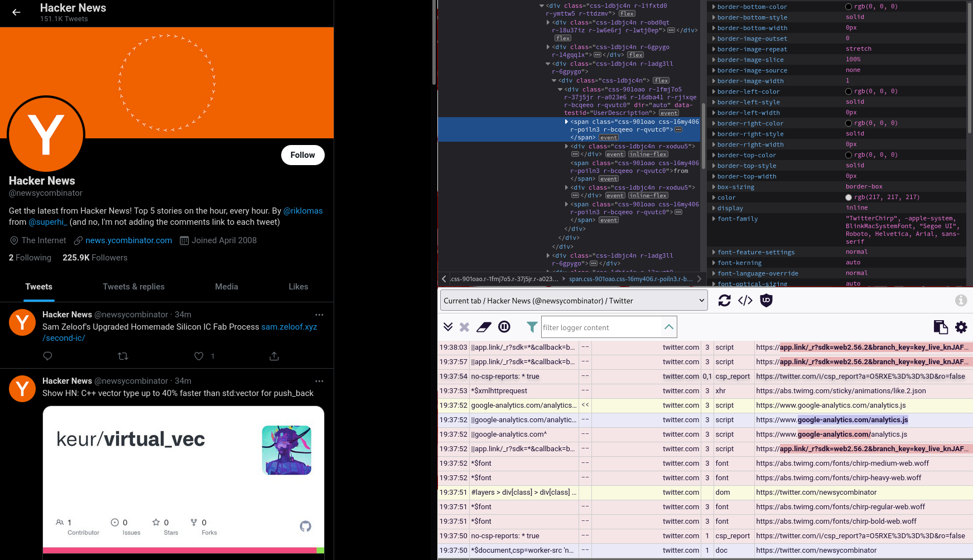The image size is (973, 560).
Task: Follow the Hacker News account
Action: point(303,155)
